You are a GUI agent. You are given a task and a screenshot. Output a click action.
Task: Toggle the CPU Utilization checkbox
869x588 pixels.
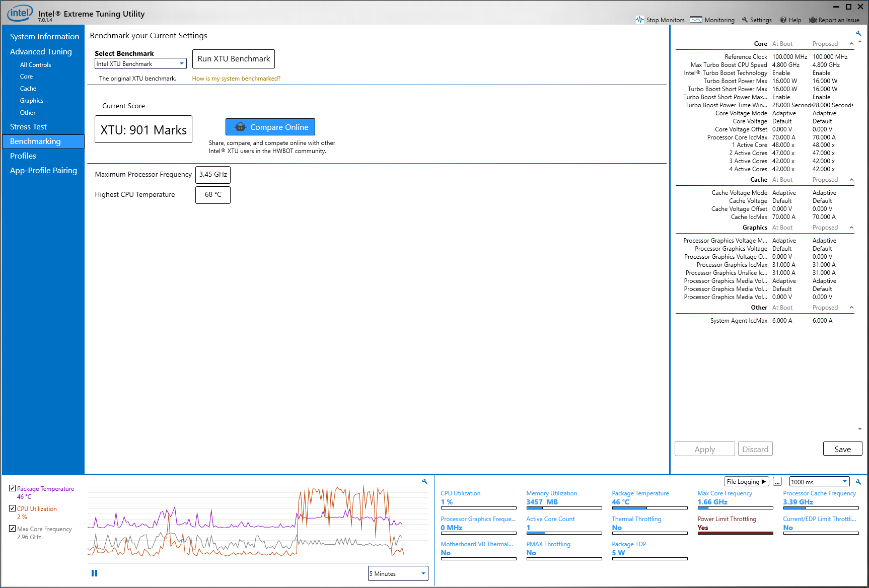tap(12, 508)
